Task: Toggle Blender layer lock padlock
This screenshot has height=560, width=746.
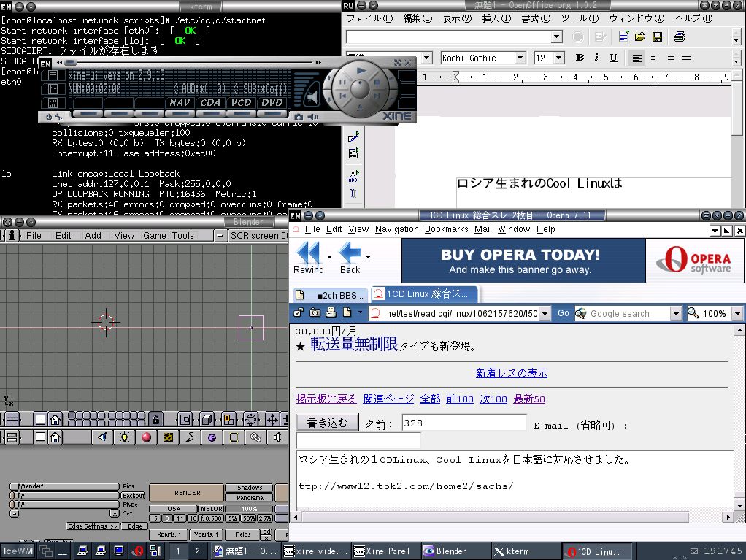Action: point(155,419)
